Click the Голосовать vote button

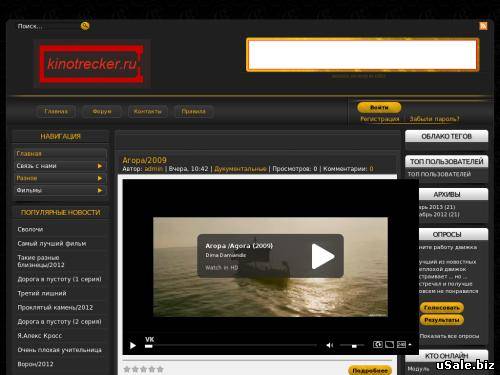(442, 308)
